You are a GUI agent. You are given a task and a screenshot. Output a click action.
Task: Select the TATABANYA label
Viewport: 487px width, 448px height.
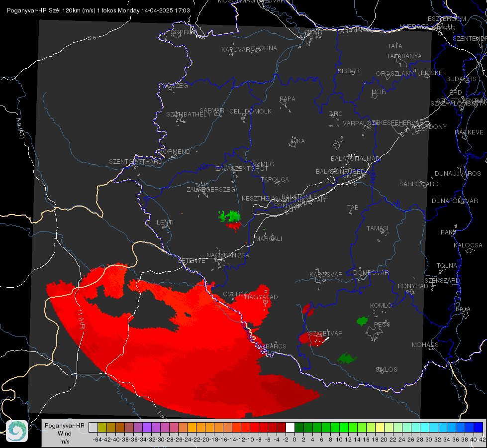pos(404,56)
